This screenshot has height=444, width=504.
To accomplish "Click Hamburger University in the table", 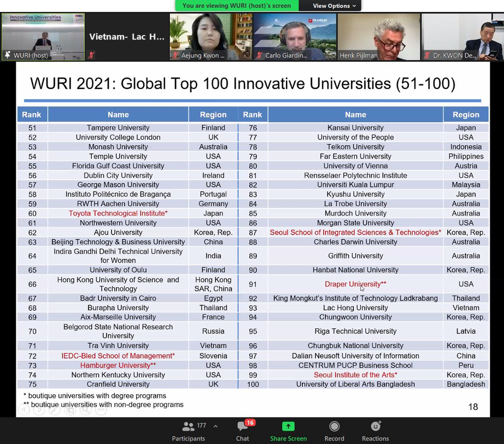I will pos(118,365).
